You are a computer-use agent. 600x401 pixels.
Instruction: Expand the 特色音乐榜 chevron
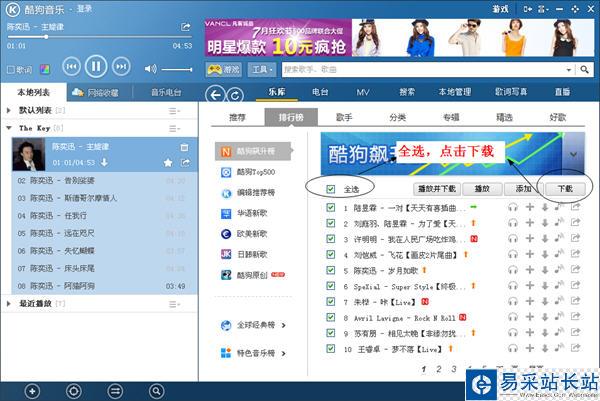coord(284,353)
